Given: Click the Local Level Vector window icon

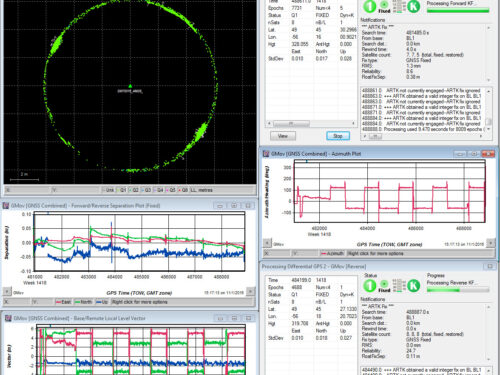Looking at the screenshot, I should (8, 318).
